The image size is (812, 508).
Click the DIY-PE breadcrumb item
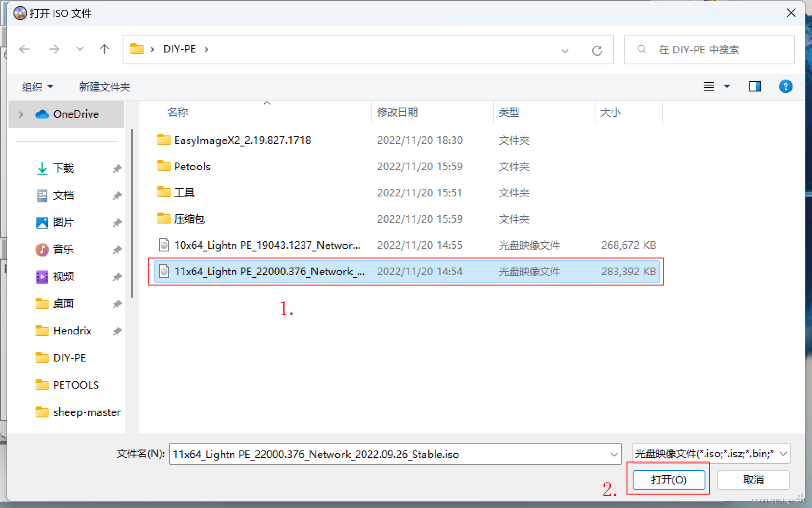pyautogui.click(x=179, y=49)
